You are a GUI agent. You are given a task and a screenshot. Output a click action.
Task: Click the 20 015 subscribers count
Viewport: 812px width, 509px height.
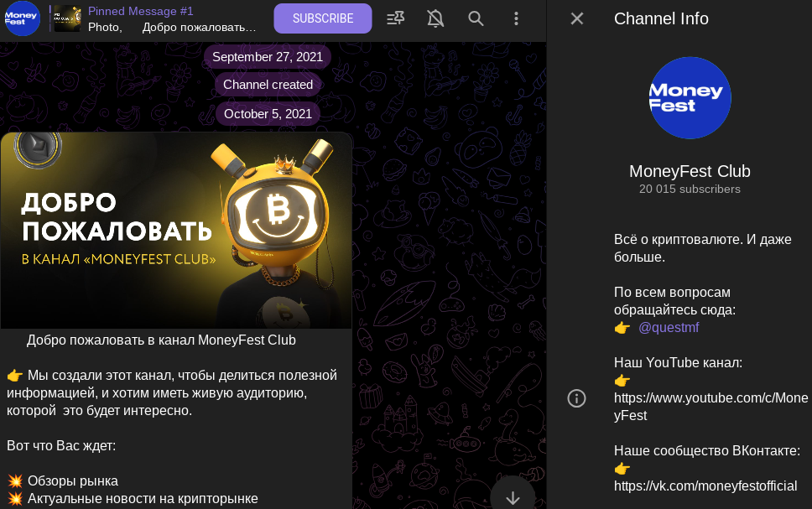(690, 189)
